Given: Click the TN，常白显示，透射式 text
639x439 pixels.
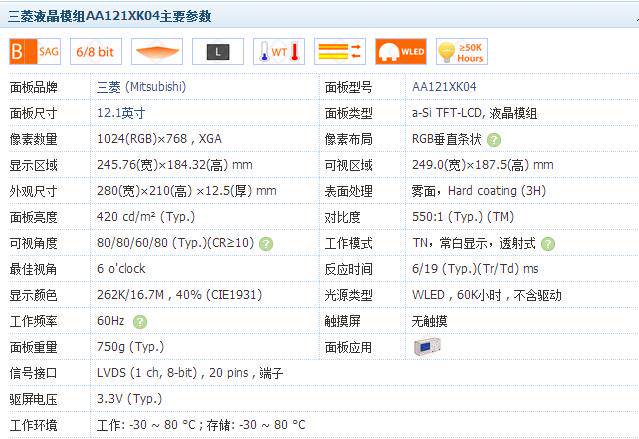Looking at the screenshot, I should [x=474, y=243].
